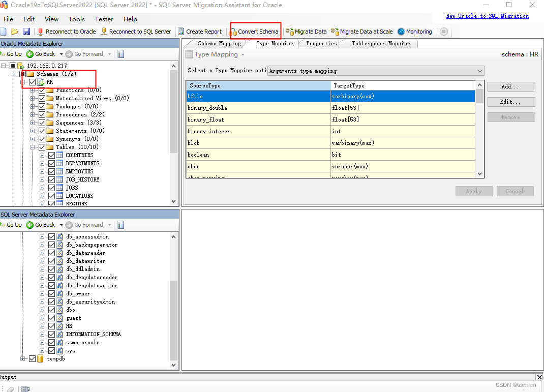Expand the INFORMATION_SCHEMA node
The height and width of the screenshot is (392, 544).
tap(42, 335)
